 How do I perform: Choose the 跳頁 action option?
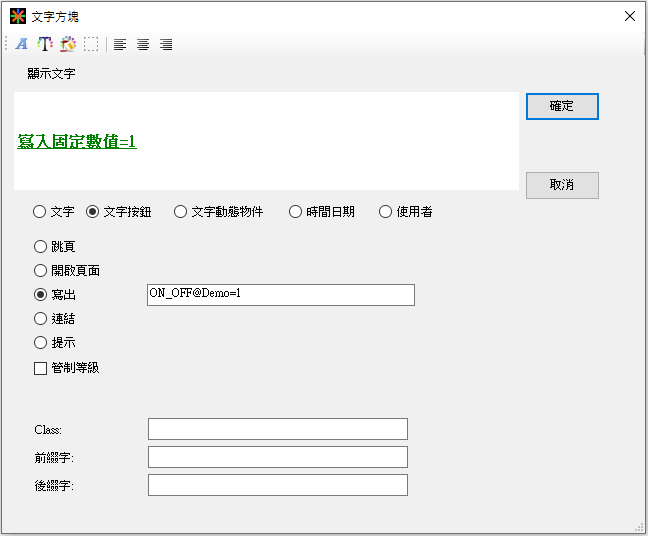pyautogui.click(x=41, y=246)
